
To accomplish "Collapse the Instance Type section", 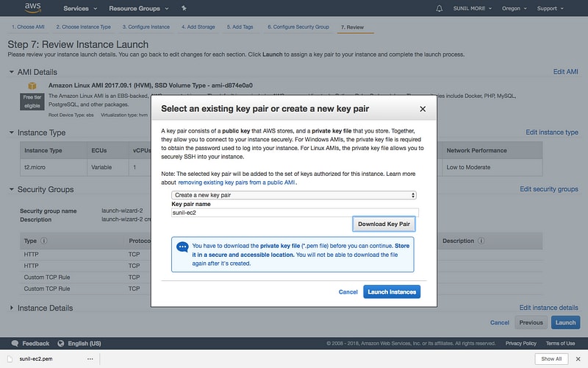I will 11,132.
